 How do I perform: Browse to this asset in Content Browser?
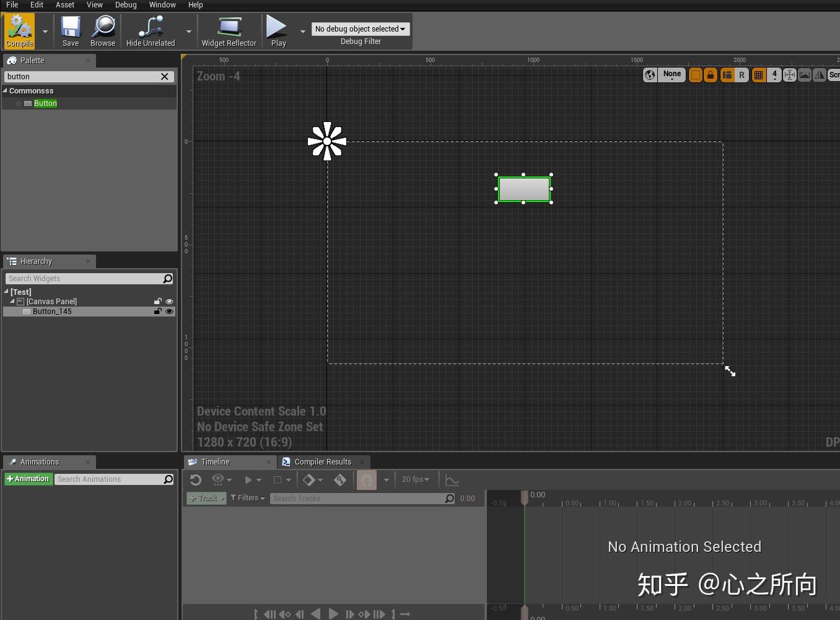point(103,30)
